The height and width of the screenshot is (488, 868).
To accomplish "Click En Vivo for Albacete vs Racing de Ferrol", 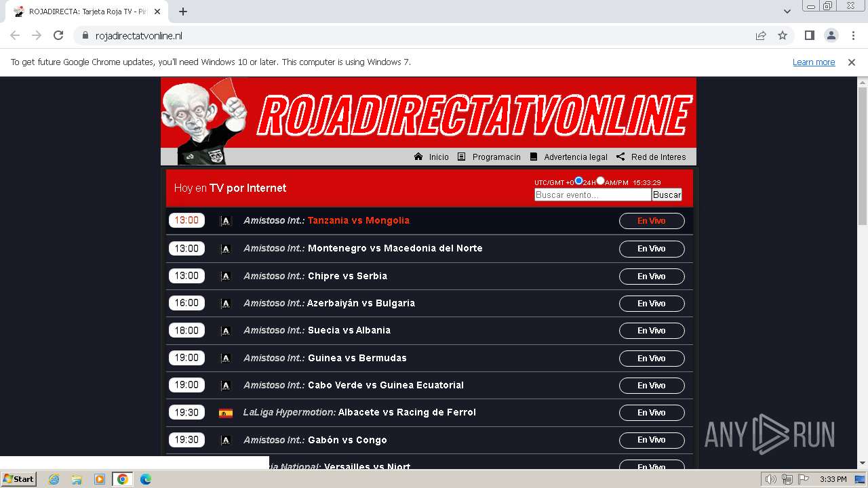I will pos(652,413).
